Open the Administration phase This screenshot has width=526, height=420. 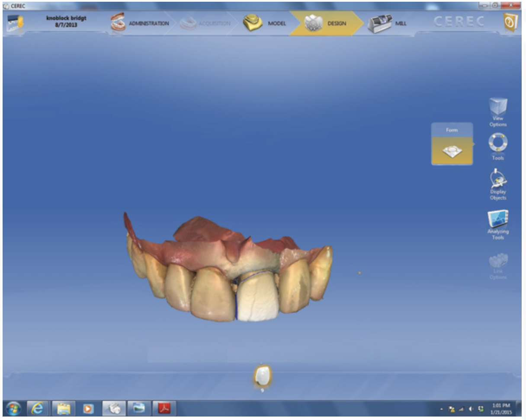140,23
